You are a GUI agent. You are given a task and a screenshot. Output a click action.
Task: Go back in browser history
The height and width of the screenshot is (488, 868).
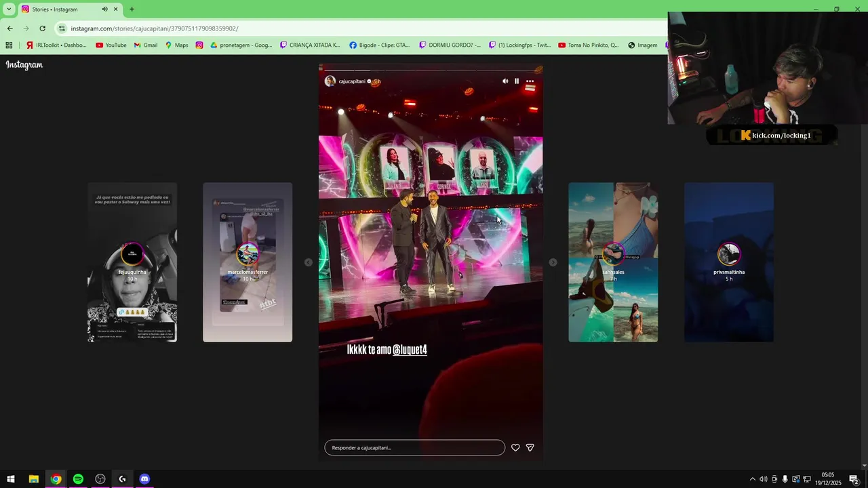9,28
